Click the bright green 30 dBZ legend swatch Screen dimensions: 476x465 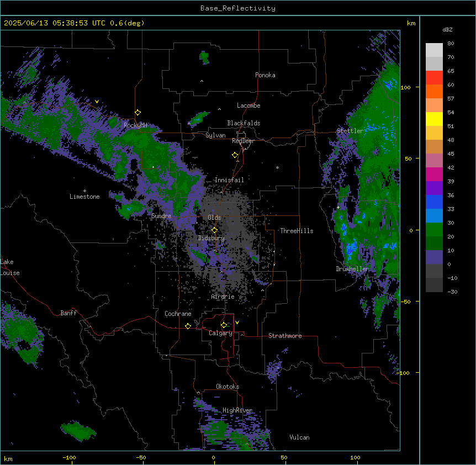(434, 230)
